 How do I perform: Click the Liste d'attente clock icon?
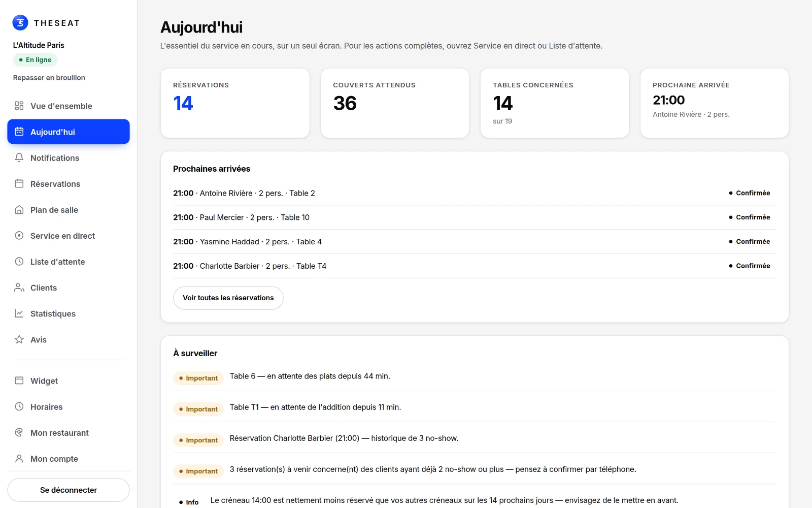[19, 261]
